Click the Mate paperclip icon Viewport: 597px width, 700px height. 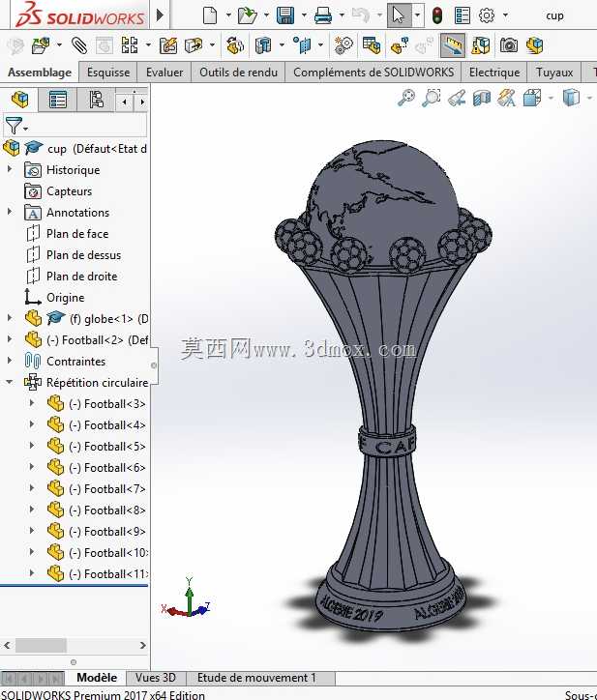pos(79,45)
